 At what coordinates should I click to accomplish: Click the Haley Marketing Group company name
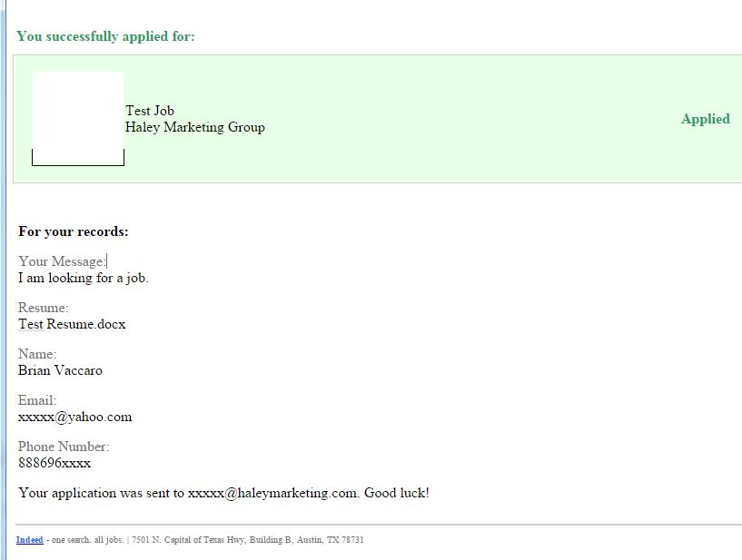195,127
